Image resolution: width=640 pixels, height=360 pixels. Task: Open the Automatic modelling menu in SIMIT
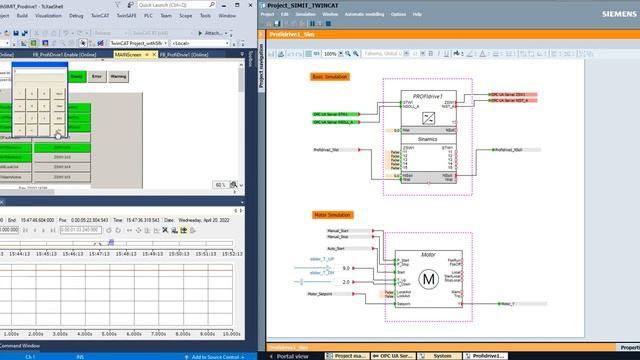(364, 14)
